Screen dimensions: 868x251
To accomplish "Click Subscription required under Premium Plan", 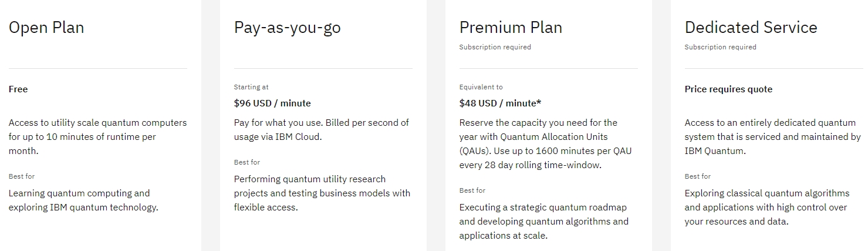I will 495,47.
